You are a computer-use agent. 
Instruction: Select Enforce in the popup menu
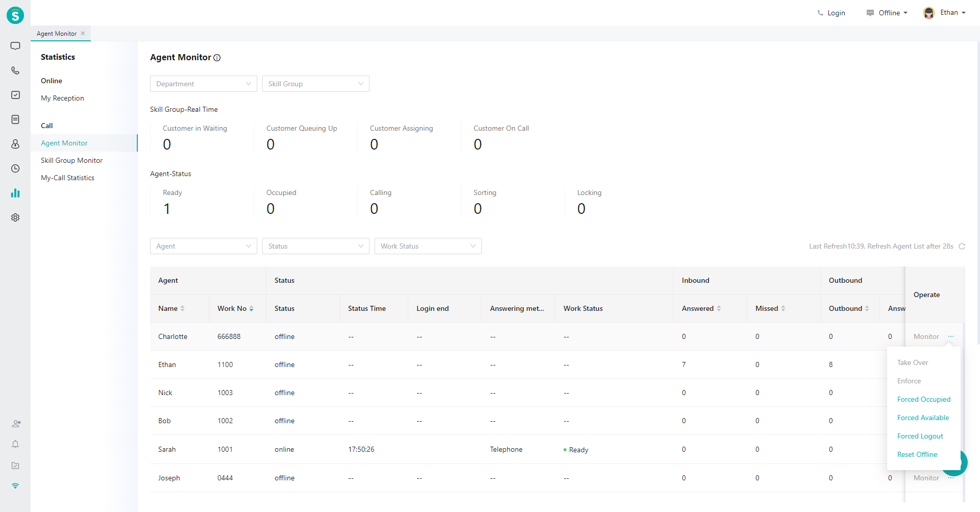click(909, 381)
